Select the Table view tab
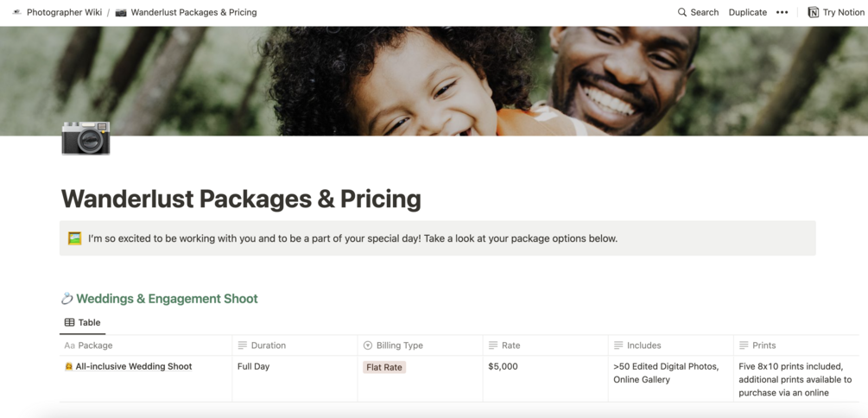 click(83, 322)
